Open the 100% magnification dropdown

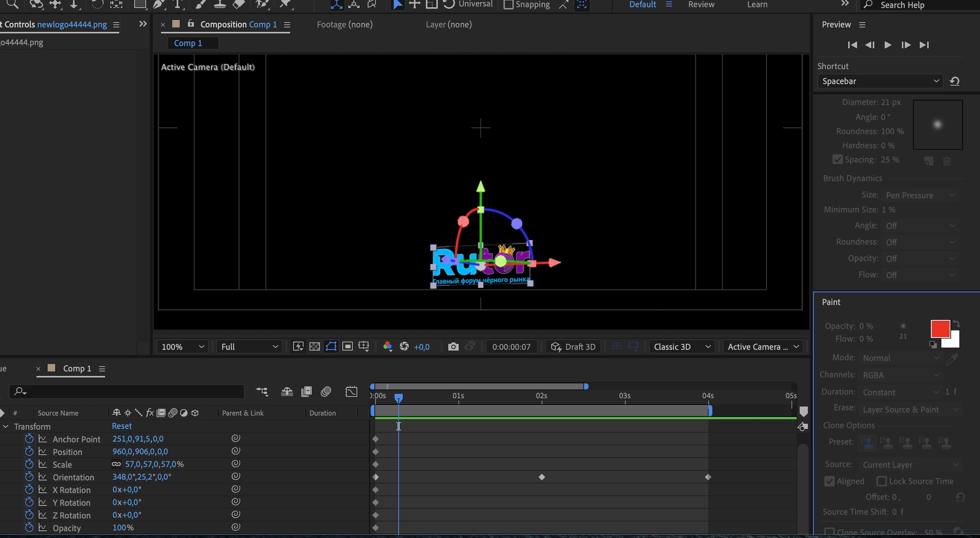pyautogui.click(x=182, y=346)
